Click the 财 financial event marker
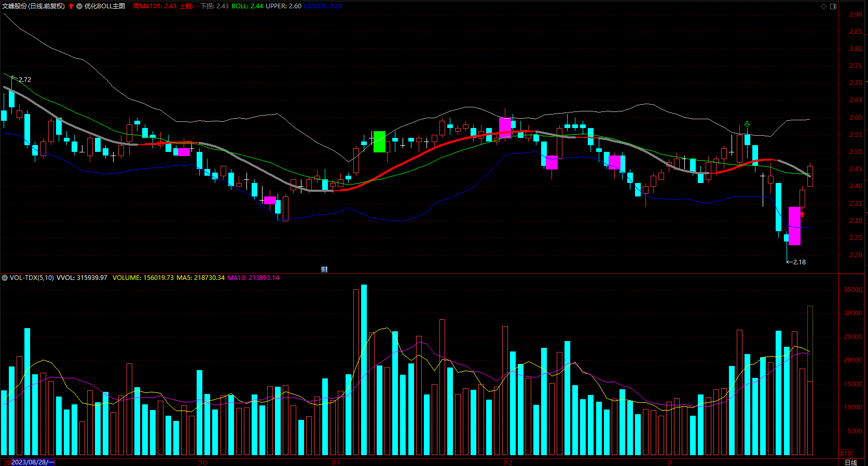Viewport: 868px width, 466px height. (324, 269)
